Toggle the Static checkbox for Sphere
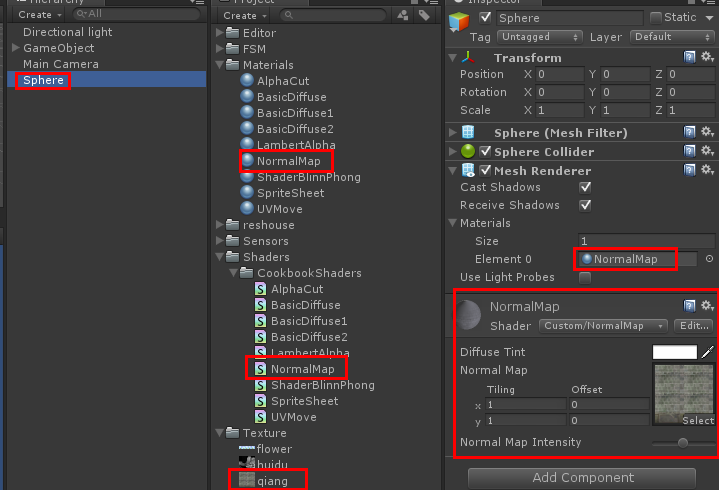Viewport: 719px width, 490px height. pyautogui.click(x=656, y=18)
